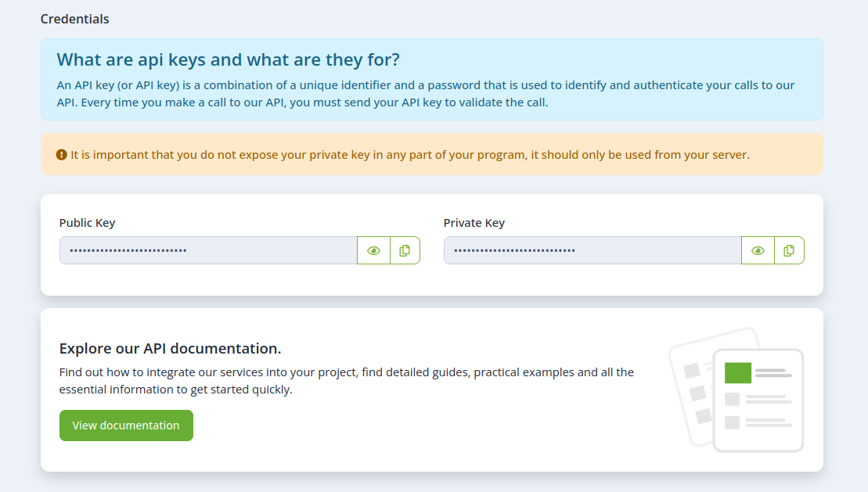This screenshot has height=492, width=868.
Task: Click the gray lines in documentation illustration
Action: [x=769, y=399]
